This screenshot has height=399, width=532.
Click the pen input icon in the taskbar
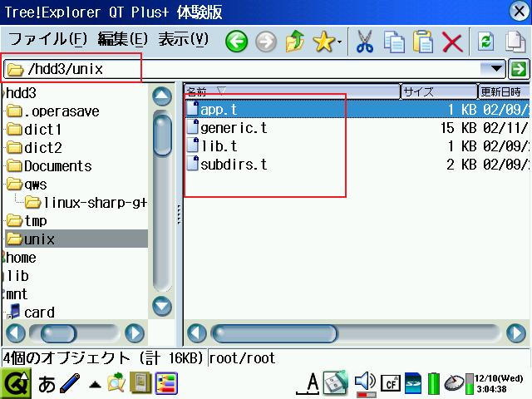(70, 383)
